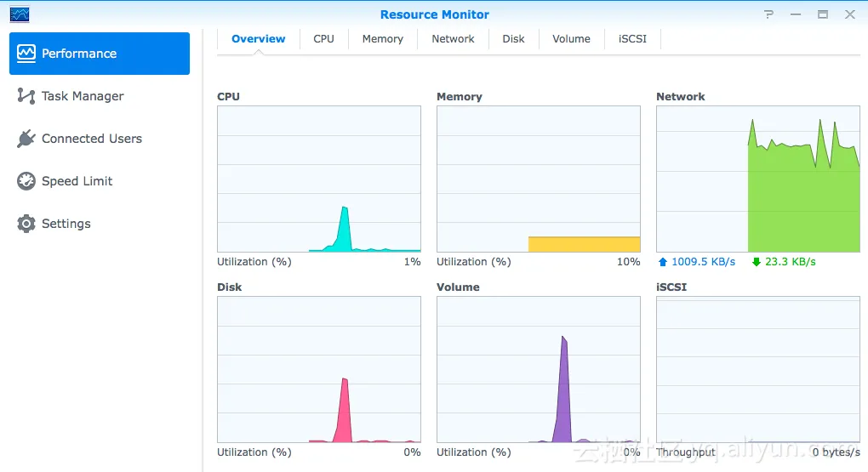This screenshot has height=472, width=868.
Task: Click the Performance chart icon in sidebar
Action: [26, 53]
